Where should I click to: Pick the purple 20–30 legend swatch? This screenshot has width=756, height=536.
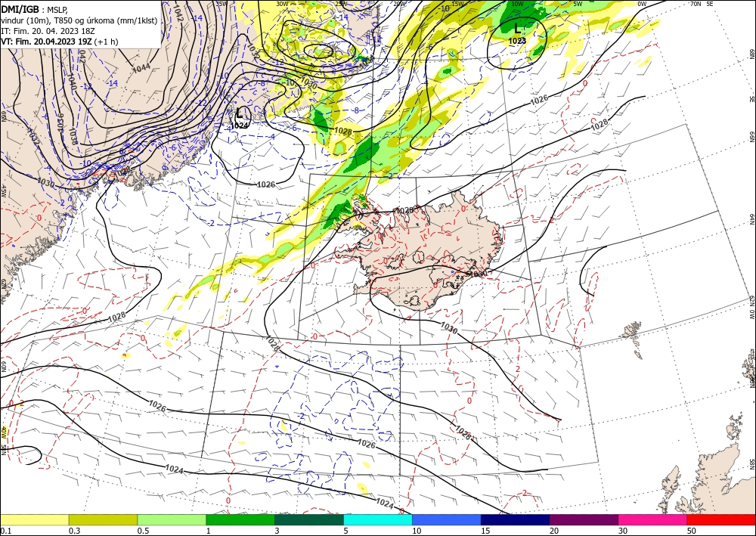pyautogui.click(x=584, y=519)
